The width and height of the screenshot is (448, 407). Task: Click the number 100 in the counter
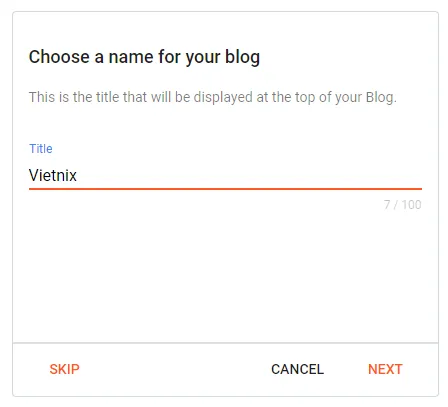tap(412, 205)
